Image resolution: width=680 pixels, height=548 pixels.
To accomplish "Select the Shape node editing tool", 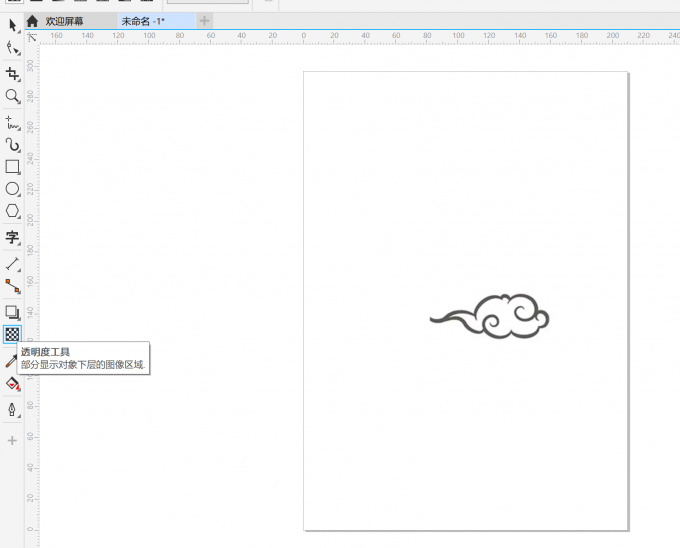I will (x=12, y=48).
